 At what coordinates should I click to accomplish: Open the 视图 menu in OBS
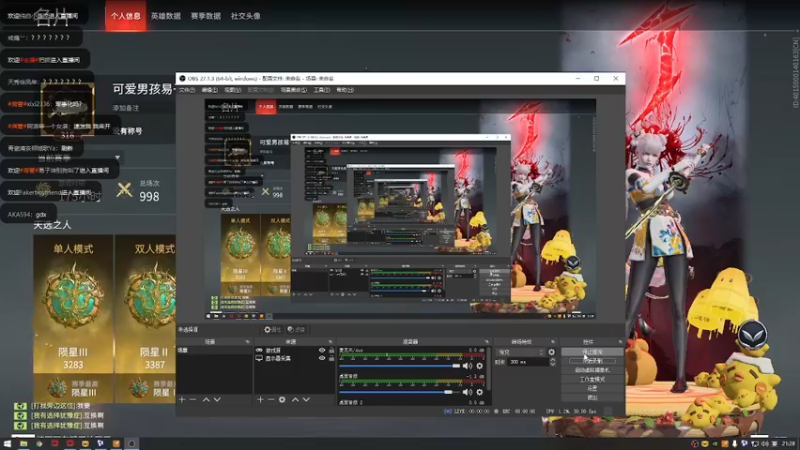(x=233, y=90)
